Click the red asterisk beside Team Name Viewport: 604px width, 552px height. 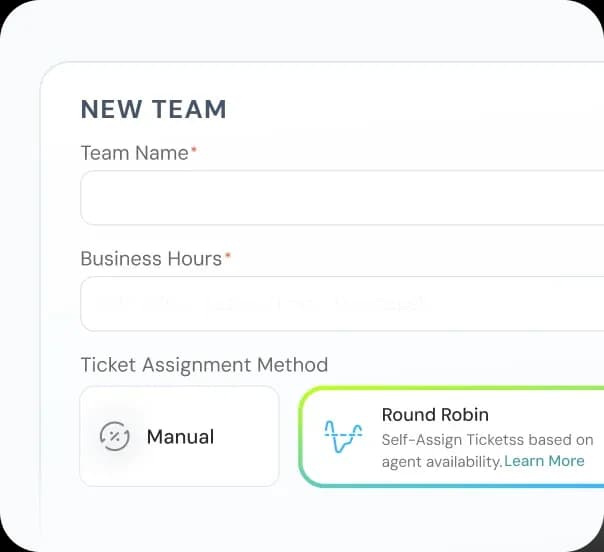[194, 151]
